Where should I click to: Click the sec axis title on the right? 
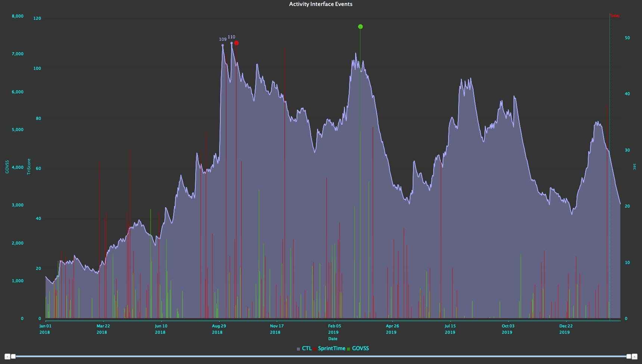click(634, 167)
